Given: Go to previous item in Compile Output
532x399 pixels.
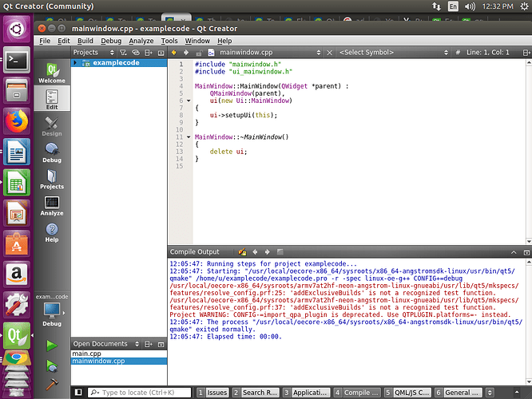Looking at the screenshot, I should click(x=255, y=252).
